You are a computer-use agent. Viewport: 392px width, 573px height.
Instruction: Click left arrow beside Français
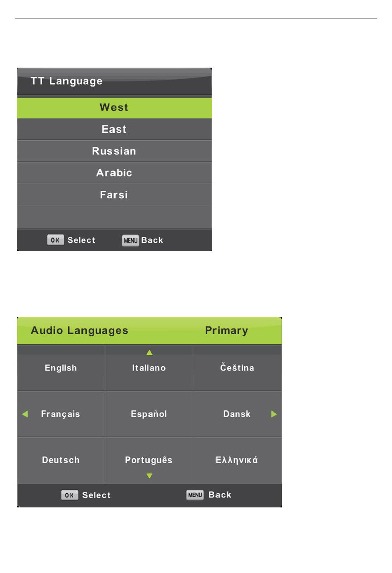(x=25, y=414)
